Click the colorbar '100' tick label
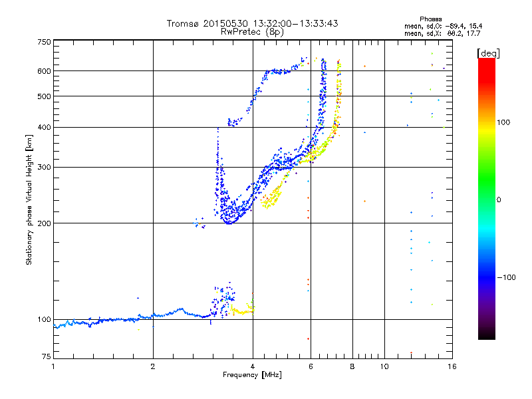The width and height of the screenshot is (532, 399). (x=503, y=122)
